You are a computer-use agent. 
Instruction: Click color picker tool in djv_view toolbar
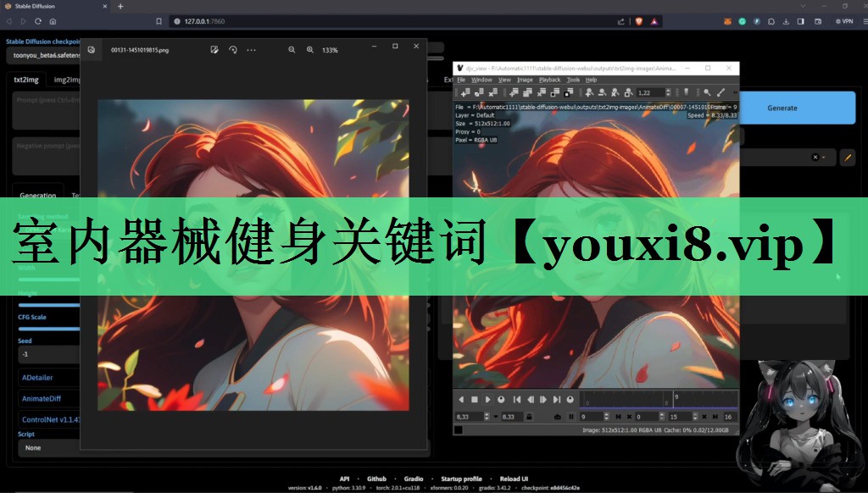click(721, 92)
